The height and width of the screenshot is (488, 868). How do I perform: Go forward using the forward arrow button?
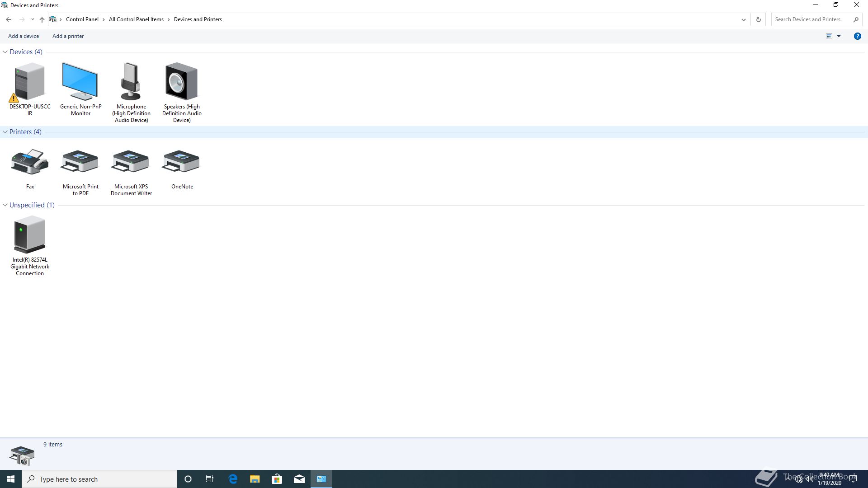tap(22, 19)
